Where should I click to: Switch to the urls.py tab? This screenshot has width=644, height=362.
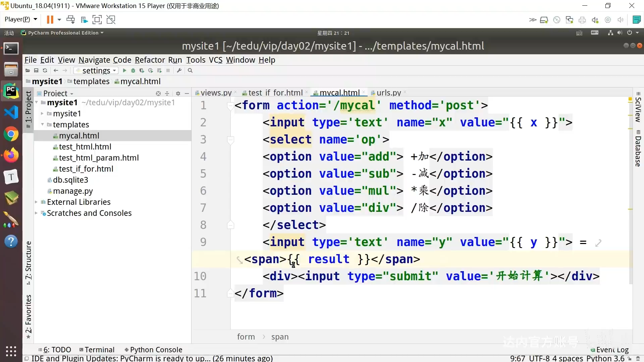click(389, 93)
